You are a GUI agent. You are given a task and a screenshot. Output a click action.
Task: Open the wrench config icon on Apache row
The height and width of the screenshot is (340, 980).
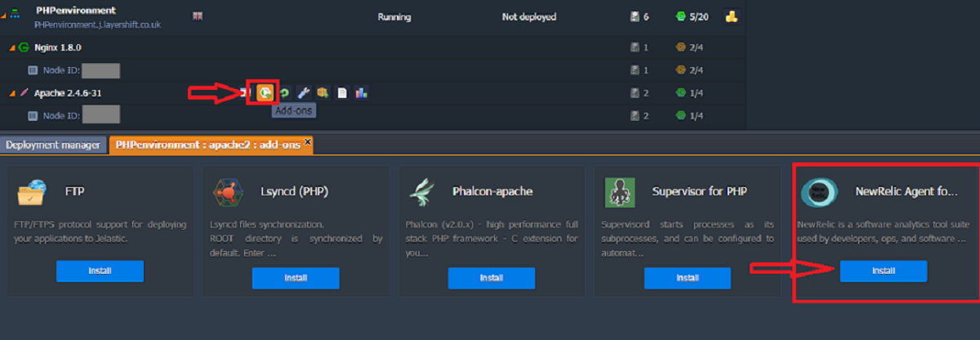[303, 93]
